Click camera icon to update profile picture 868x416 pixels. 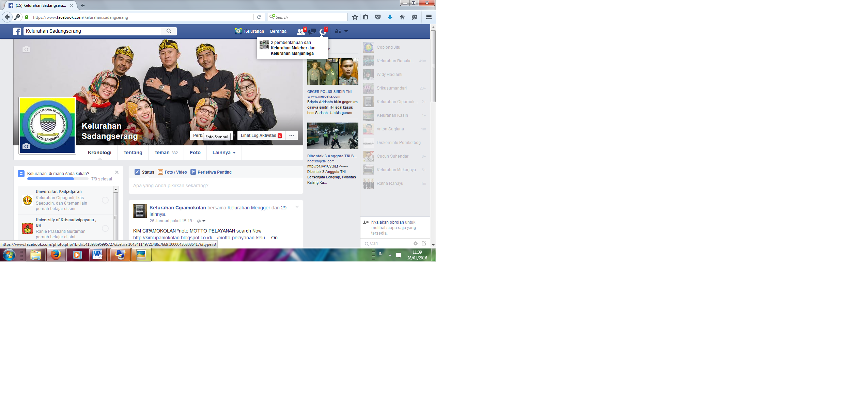click(27, 147)
